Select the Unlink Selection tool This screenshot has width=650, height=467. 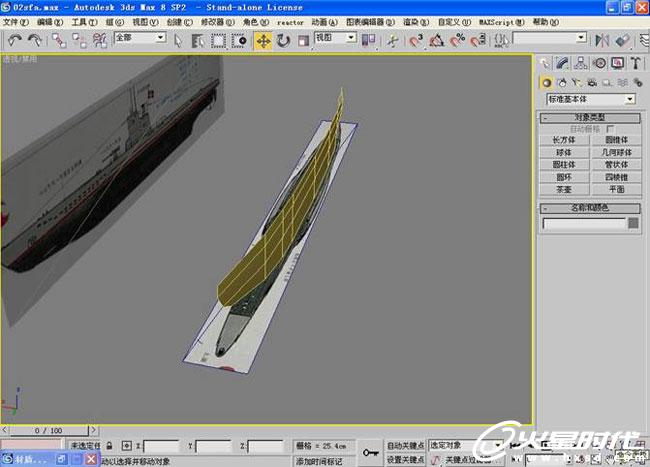pos(79,41)
